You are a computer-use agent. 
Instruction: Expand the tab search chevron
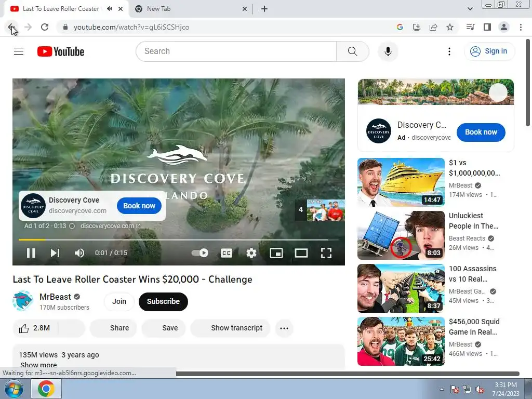(470, 9)
